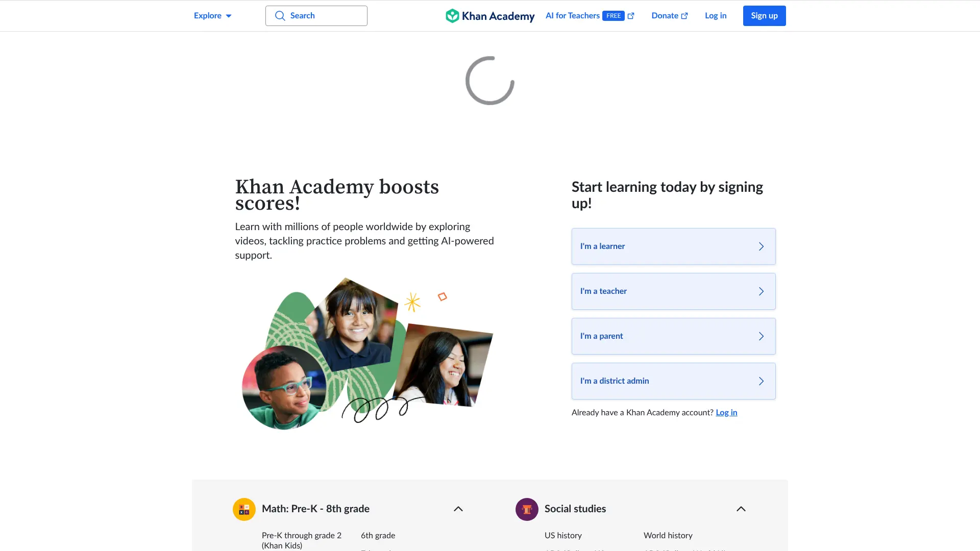The height and width of the screenshot is (551, 980).
Task: Collapse the Math: Pre-K - 8th grade section
Action: pyautogui.click(x=458, y=509)
